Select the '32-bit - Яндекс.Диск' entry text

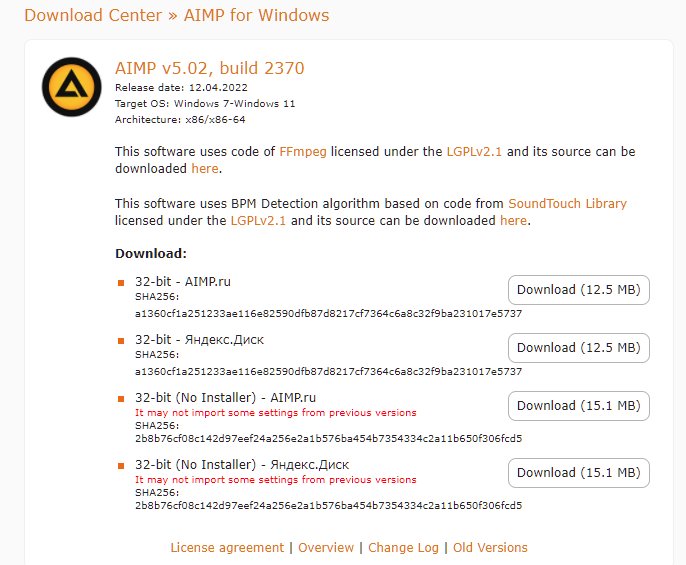(200, 340)
